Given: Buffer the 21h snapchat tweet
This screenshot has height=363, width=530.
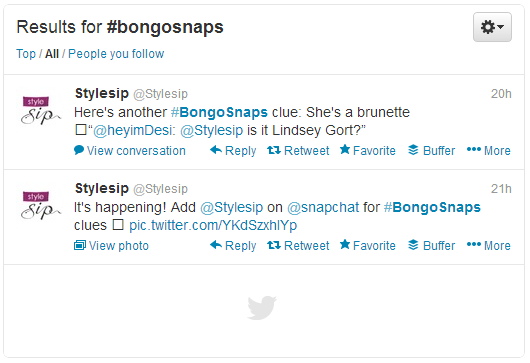Looking at the screenshot, I should pyautogui.click(x=431, y=245).
